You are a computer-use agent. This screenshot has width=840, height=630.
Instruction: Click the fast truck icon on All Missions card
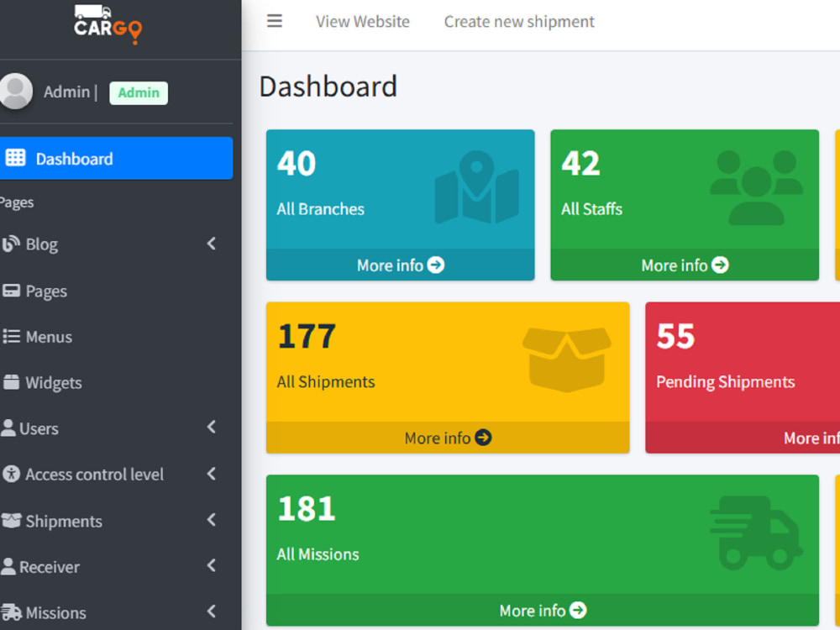click(756, 533)
